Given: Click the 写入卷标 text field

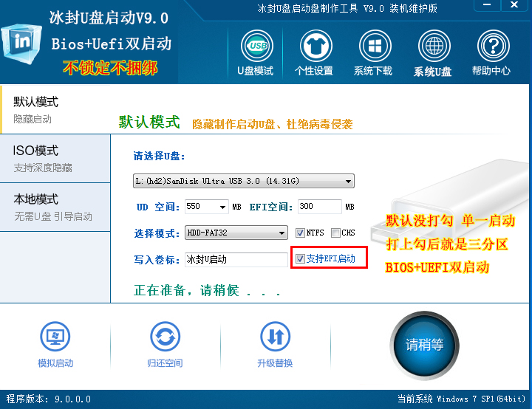Looking at the screenshot, I should tap(236, 259).
